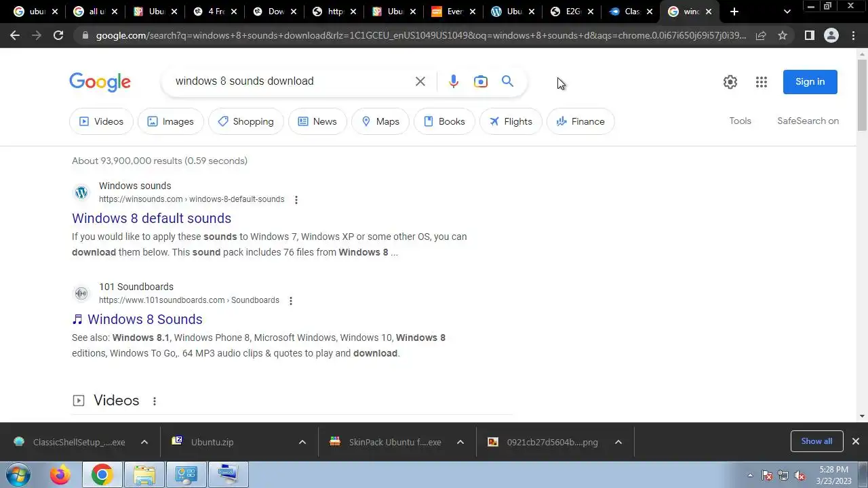The image size is (868, 488).
Task: Expand options for the png download
Action: [x=618, y=442]
